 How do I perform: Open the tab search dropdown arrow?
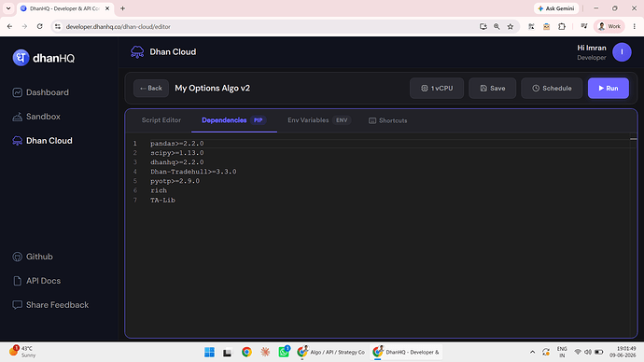click(x=8, y=8)
